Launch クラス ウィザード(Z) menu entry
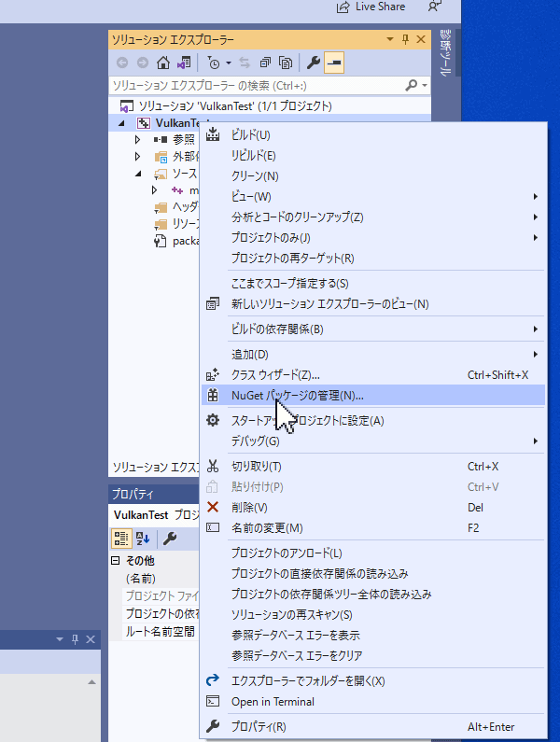This screenshot has height=742, width=560. point(373,375)
